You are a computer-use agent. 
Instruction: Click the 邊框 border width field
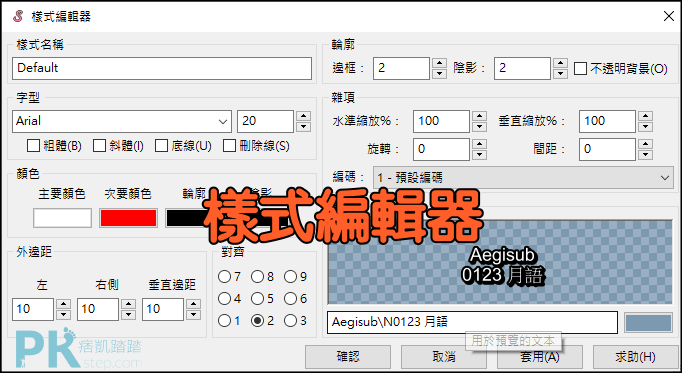(401, 68)
